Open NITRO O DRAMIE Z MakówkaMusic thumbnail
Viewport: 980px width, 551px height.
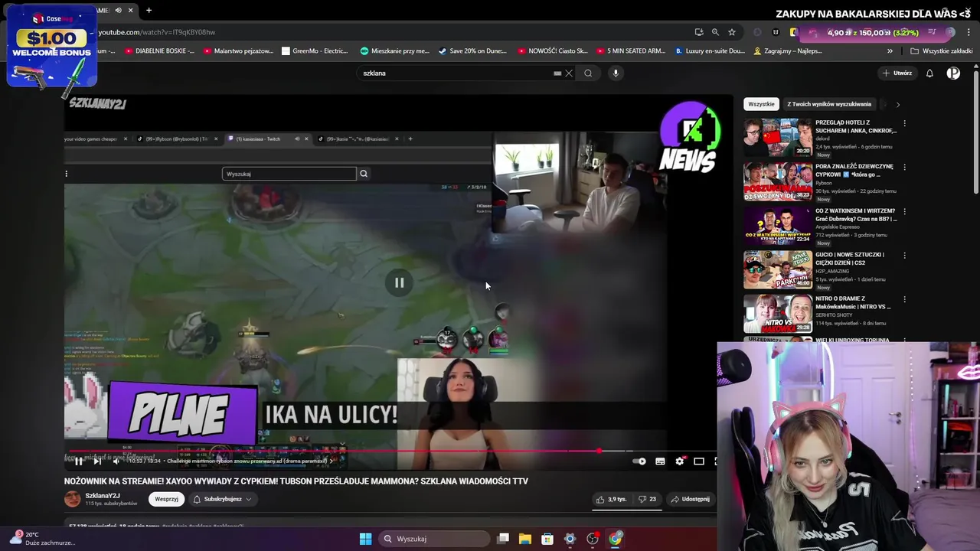(x=778, y=313)
